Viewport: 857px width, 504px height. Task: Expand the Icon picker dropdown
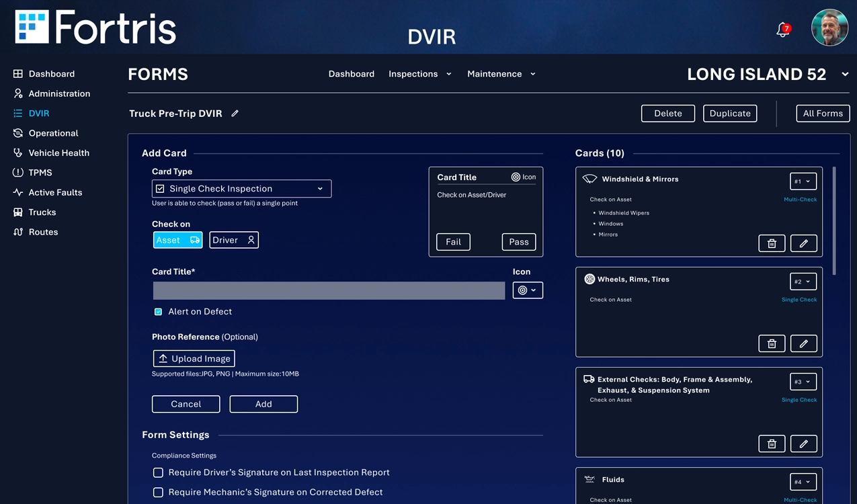coord(528,290)
